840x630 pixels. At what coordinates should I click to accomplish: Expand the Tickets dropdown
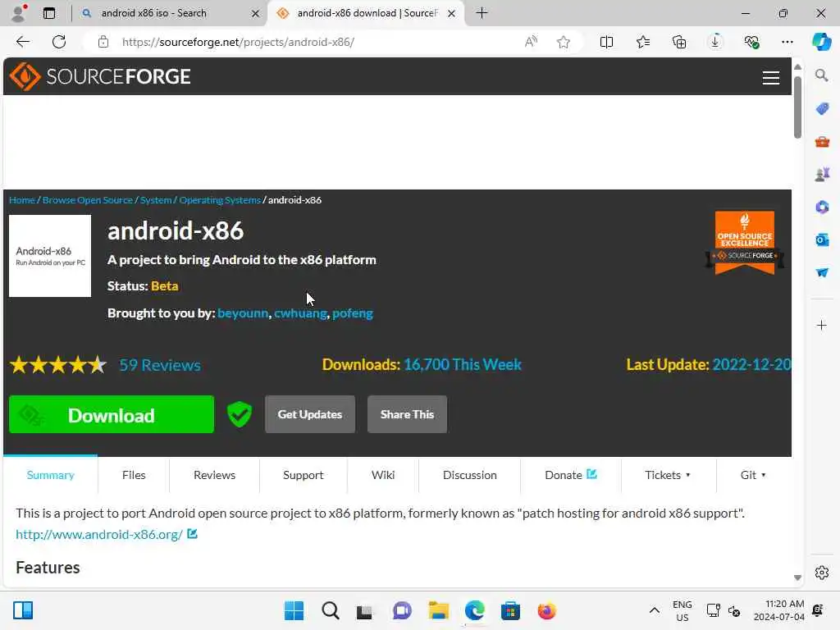[668, 475]
